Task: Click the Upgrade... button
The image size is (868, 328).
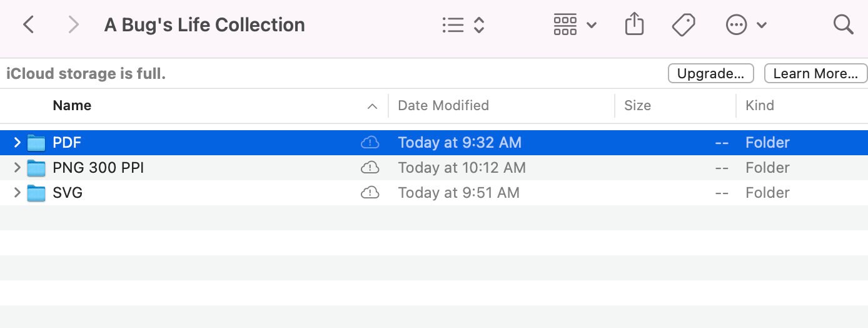Action: click(711, 73)
